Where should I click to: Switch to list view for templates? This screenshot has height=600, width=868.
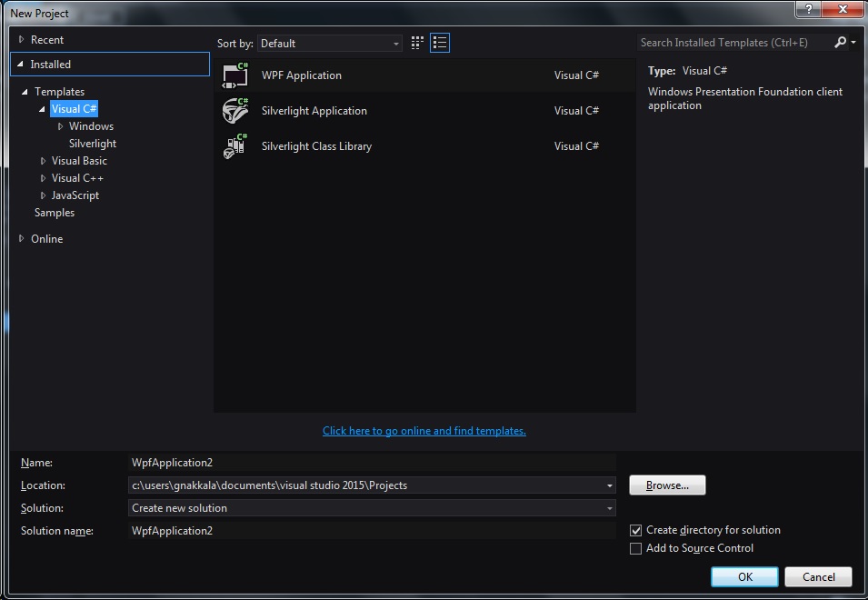439,42
